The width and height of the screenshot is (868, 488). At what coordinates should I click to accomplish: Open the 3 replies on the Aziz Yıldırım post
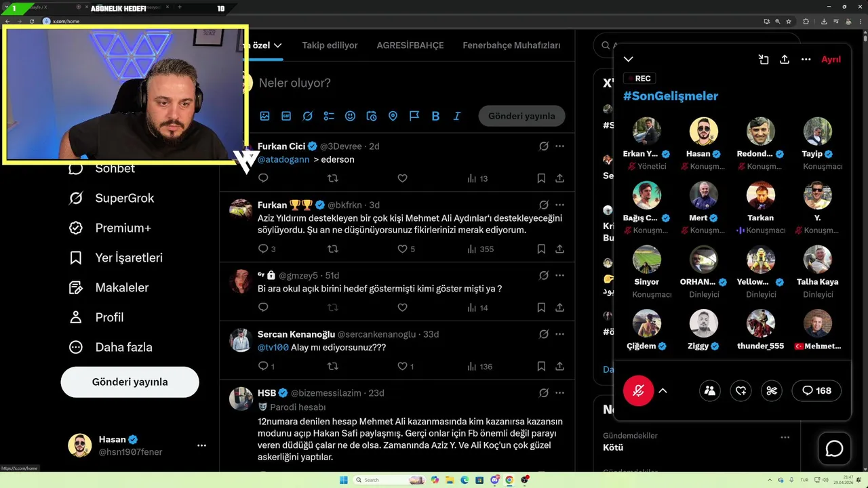(267, 249)
